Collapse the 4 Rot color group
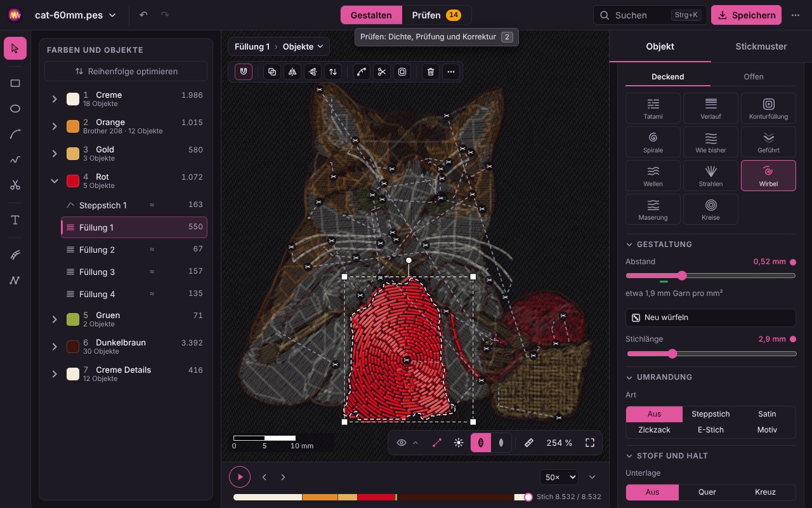Screen dimensions: 812x508 55,181
